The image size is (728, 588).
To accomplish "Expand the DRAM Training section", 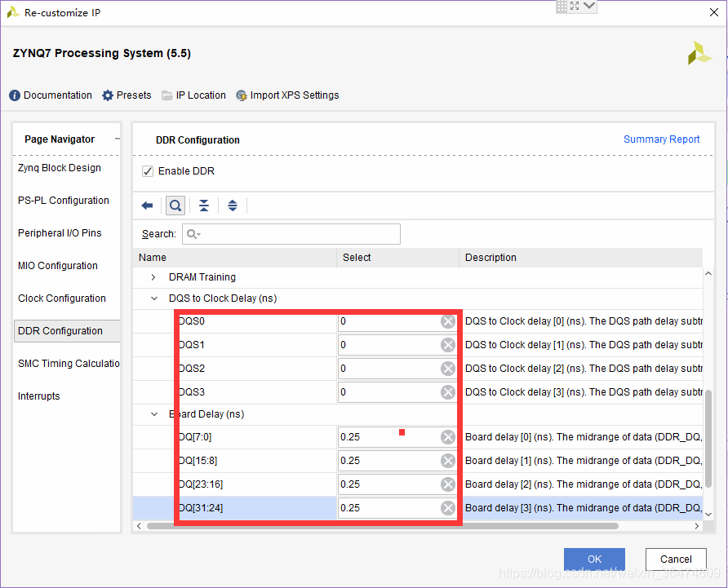I will [153, 277].
